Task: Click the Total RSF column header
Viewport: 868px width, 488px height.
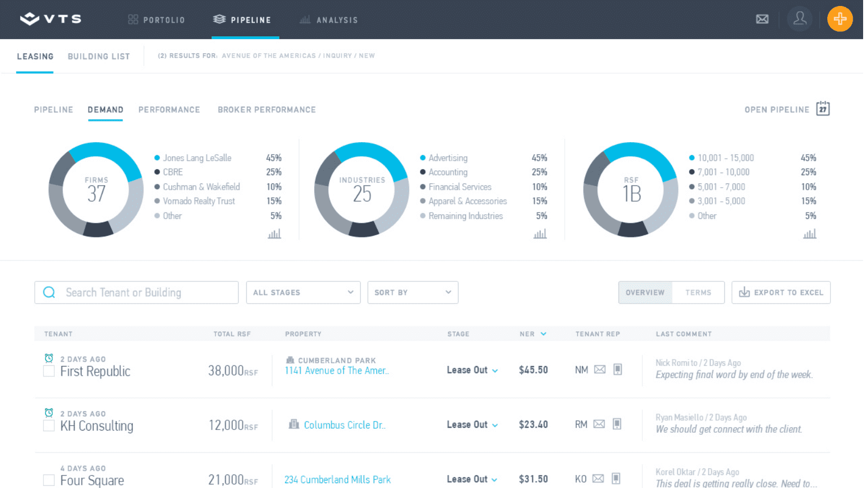Action: click(x=232, y=334)
